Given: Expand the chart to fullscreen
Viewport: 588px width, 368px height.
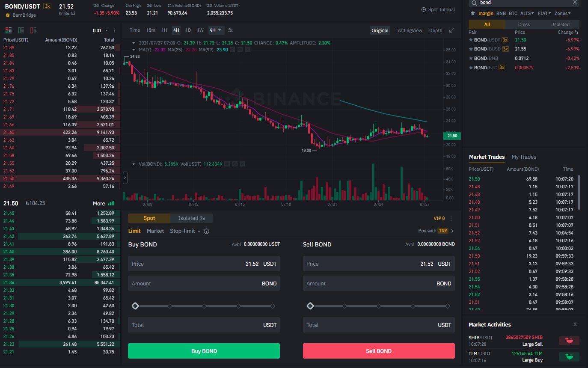Looking at the screenshot, I should tap(451, 30).
